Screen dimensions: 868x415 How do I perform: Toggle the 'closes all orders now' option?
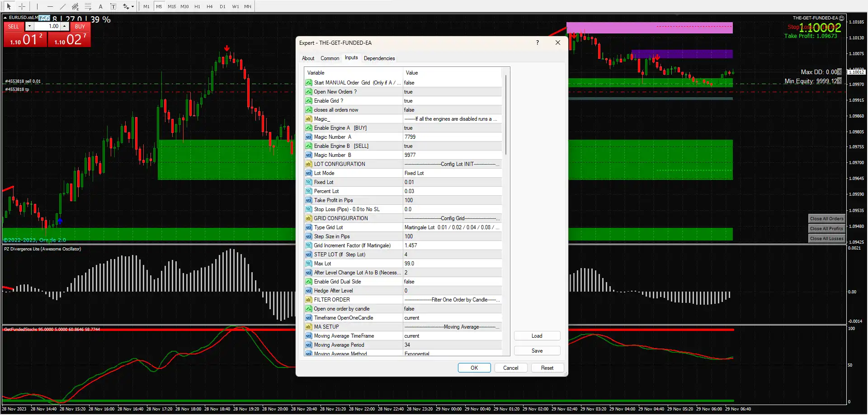coord(452,109)
